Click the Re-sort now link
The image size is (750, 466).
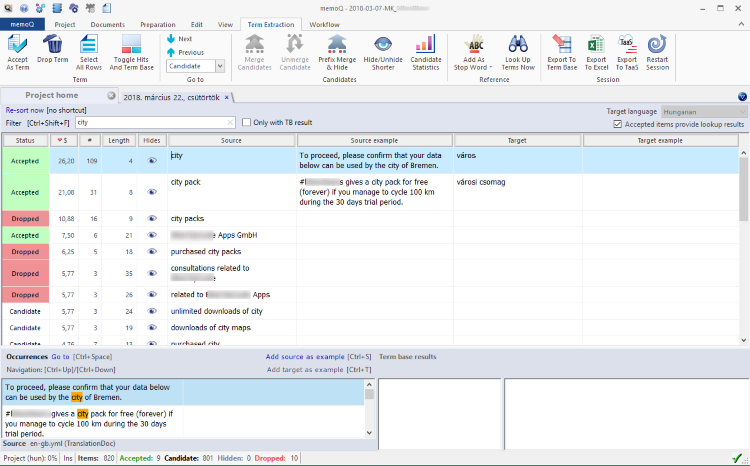pos(23,110)
